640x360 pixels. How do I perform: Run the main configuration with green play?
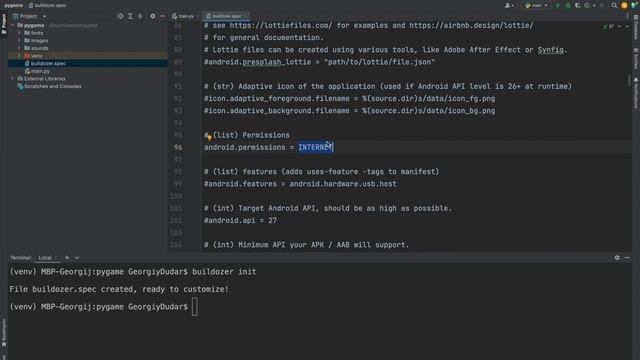[x=558, y=5]
